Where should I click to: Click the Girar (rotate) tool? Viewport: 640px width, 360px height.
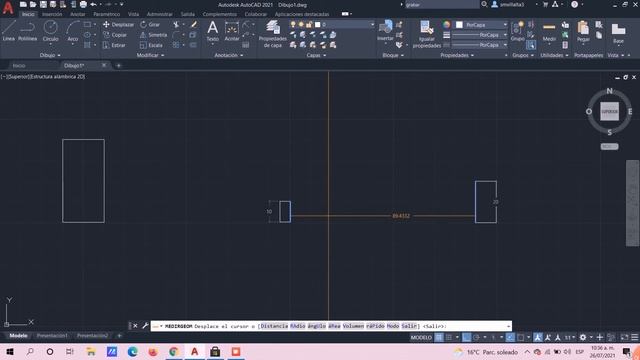pos(150,24)
